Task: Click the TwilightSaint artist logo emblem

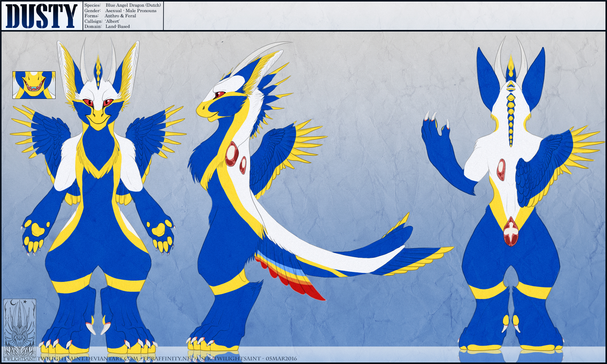Action: (x=19, y=329)
